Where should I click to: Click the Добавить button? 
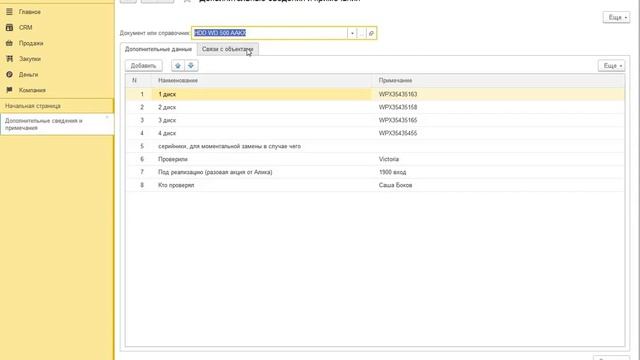coord(144,66)
